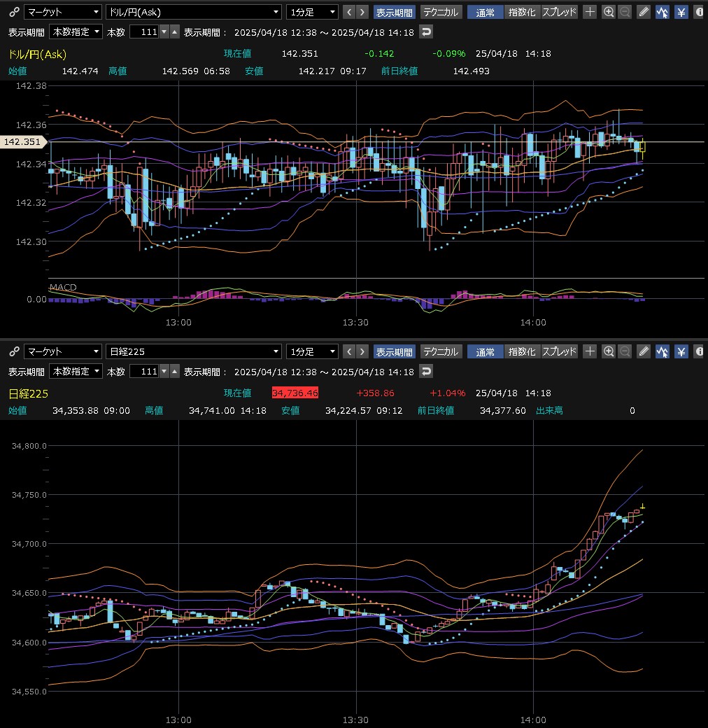Click the yen icon in ドル/円 toolbar
The image size is (708, 728).
[681, 12]
